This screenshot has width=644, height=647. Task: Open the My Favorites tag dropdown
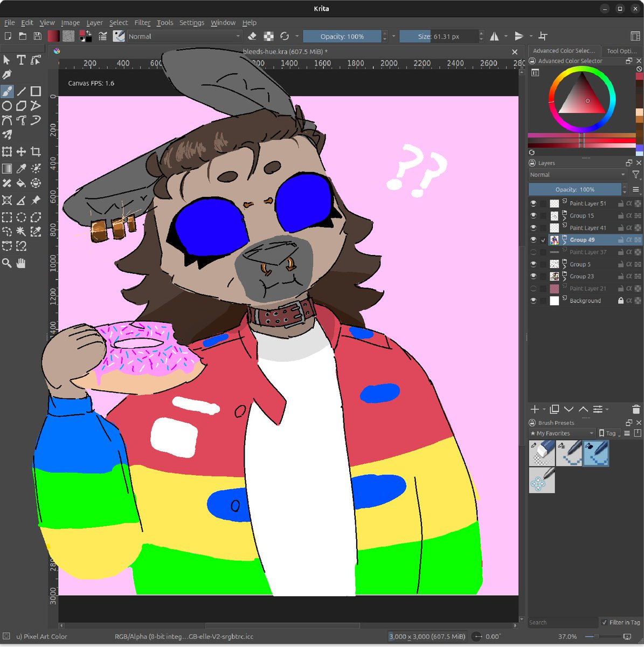[562, 433]
